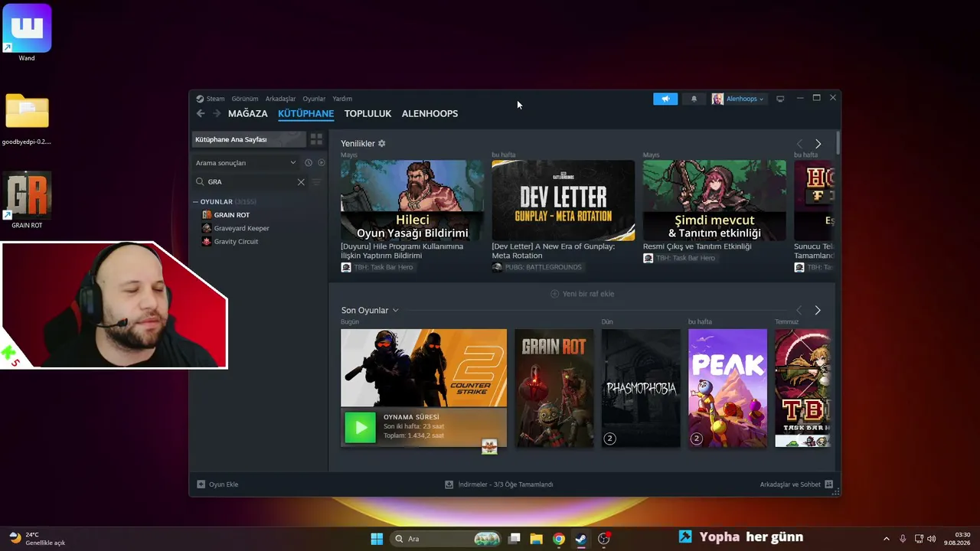
Task: Open the goodbyedpi desktop folder
Action: coord(27,119)
